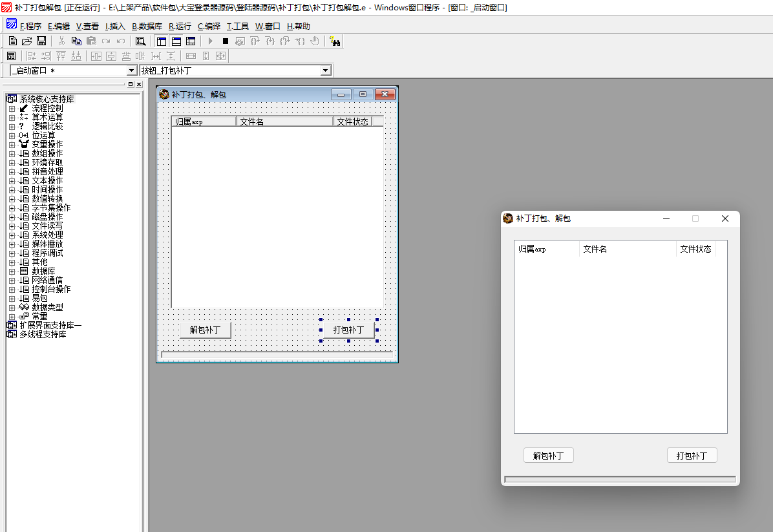This screenshot has height=532, width=773.
Task: Select the 解包补丁 button in the form designer
Action: 205,330
